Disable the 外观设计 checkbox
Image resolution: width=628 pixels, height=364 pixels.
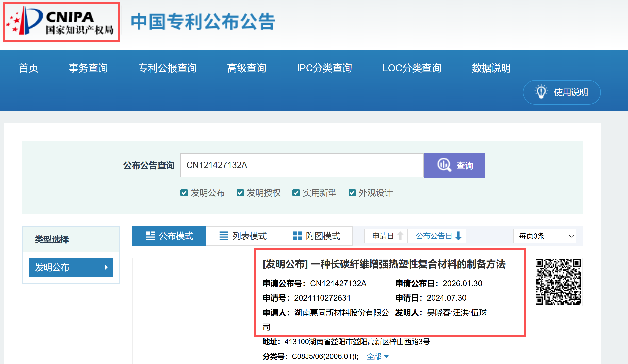pos(352,193)
